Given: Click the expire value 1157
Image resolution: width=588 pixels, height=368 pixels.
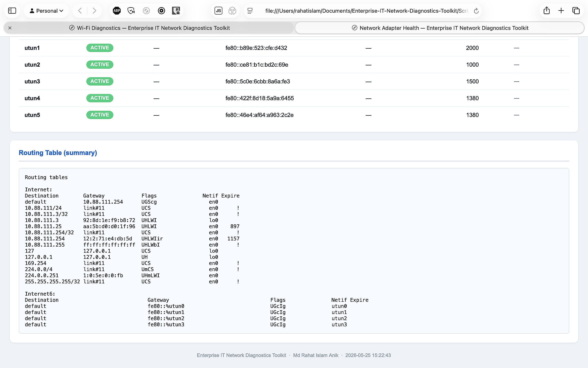Looking at the screenshot, I should click(233, 239).
